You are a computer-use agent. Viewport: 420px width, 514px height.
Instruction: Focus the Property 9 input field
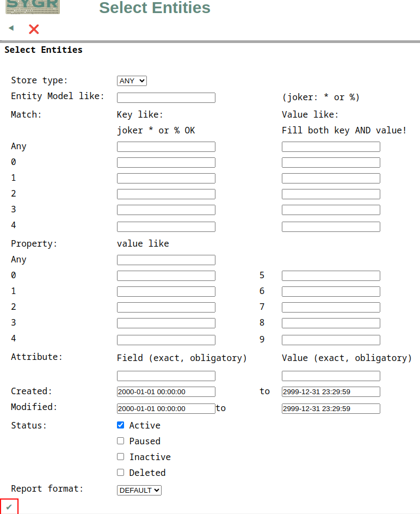click(331, 340)
